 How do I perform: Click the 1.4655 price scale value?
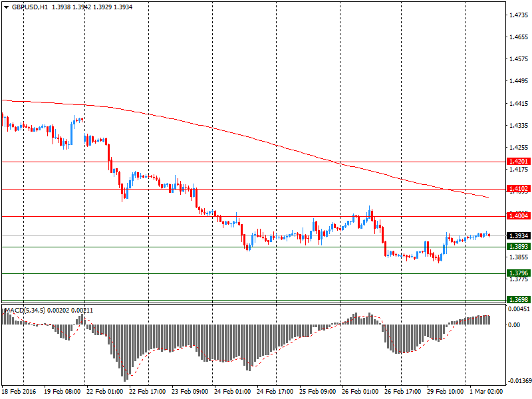pyautogui.click(x=519, y=37)
